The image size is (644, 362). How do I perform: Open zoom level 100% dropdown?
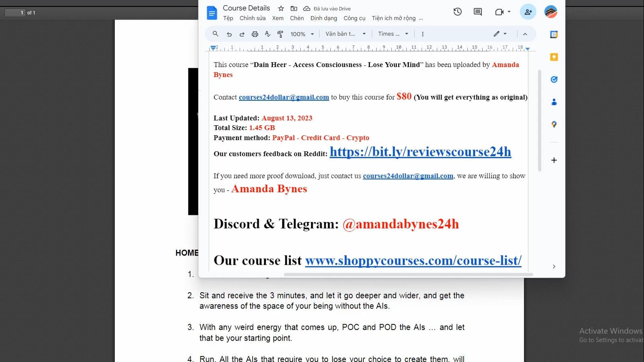302,34
